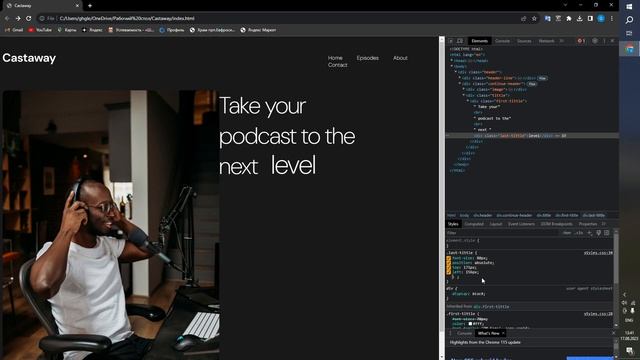Open the DevTools three-dot customize menu
The image size is (640, 360).
click(x=604, y=41)
